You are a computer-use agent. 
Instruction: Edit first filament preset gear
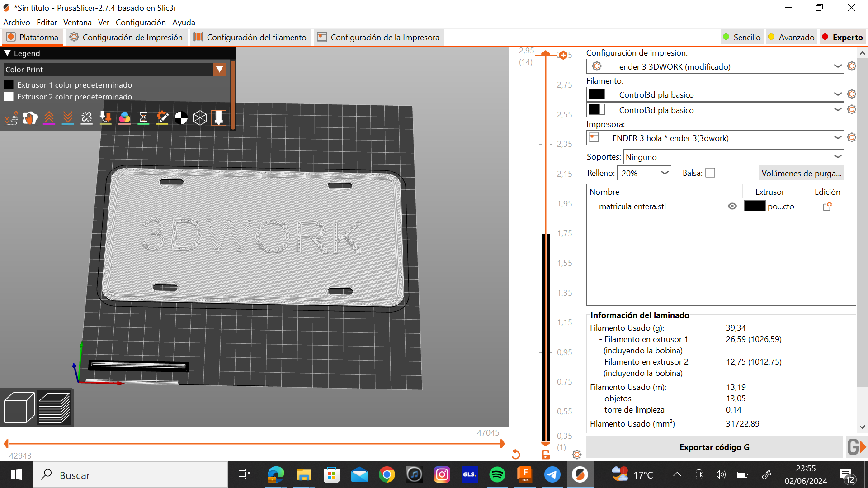point(852,94)
